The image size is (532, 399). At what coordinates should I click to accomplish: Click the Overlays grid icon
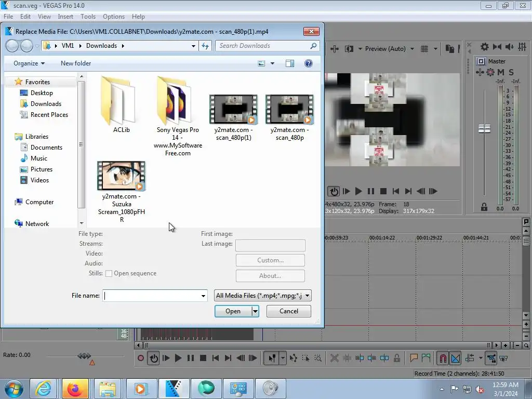pyautogui.click(x=424, y=49)
